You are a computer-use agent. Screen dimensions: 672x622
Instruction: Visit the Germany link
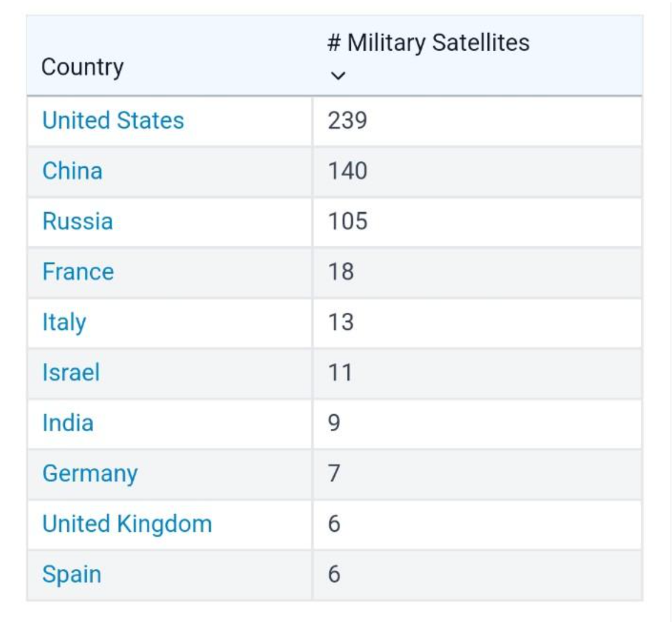[90, 474]
